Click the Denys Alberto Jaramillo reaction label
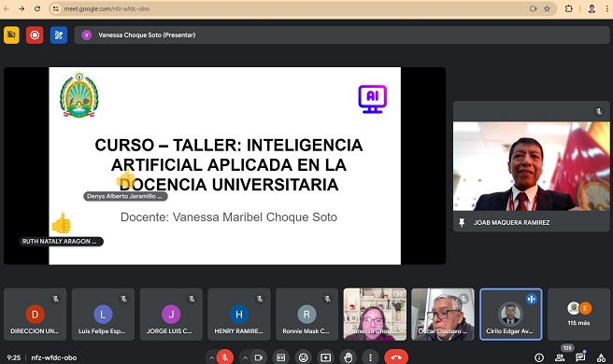The width and height of the screenshot is (613, 364). pos(125,196)
